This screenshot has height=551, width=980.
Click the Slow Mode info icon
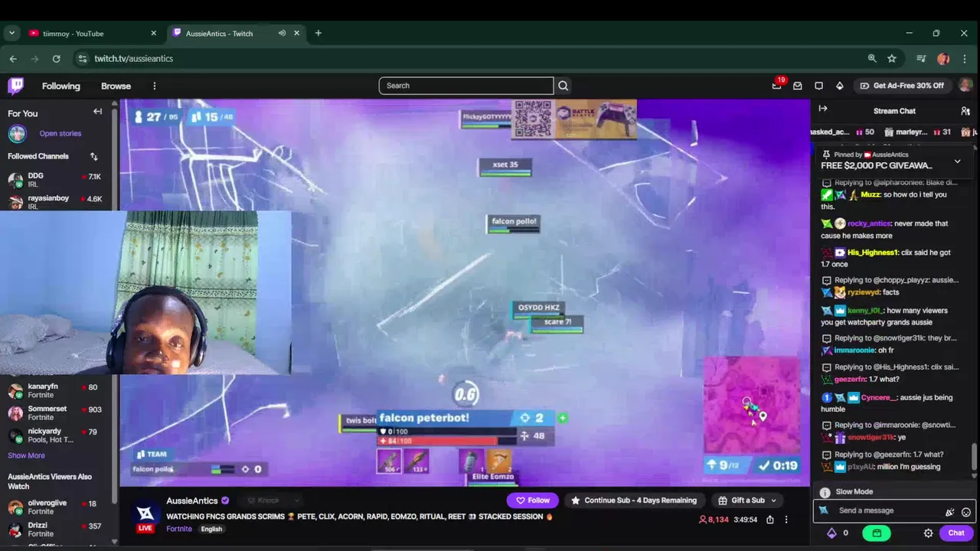coord(825,492)
